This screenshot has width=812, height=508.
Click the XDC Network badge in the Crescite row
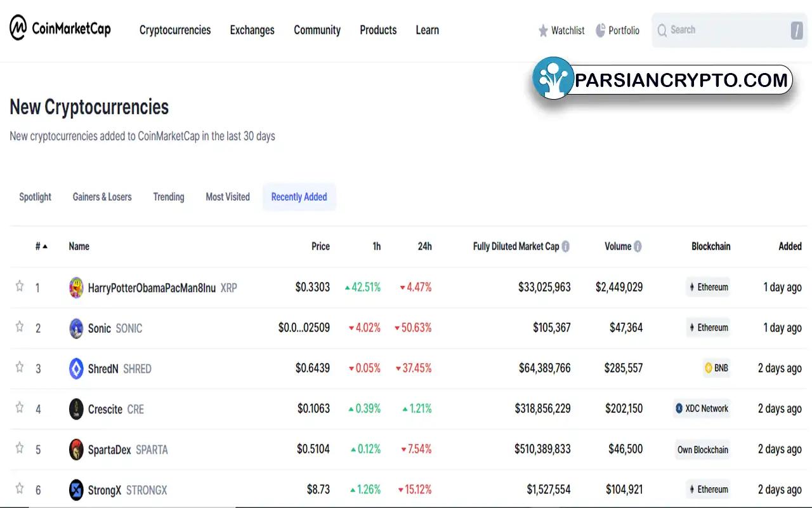coord(702,408)
